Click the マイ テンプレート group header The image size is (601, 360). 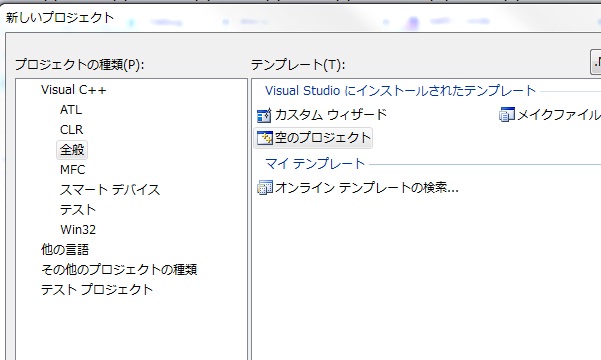315,164
